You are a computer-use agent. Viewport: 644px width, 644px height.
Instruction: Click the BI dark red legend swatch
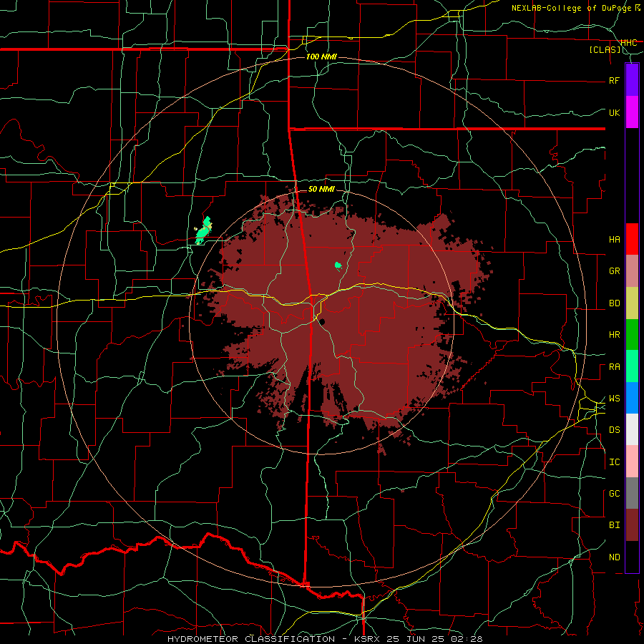click(632, 525)
